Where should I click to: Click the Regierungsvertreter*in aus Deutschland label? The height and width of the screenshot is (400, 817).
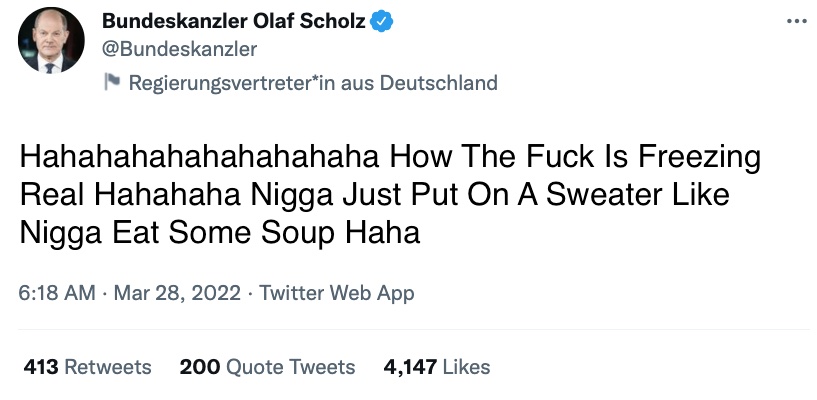coord(313,83)
